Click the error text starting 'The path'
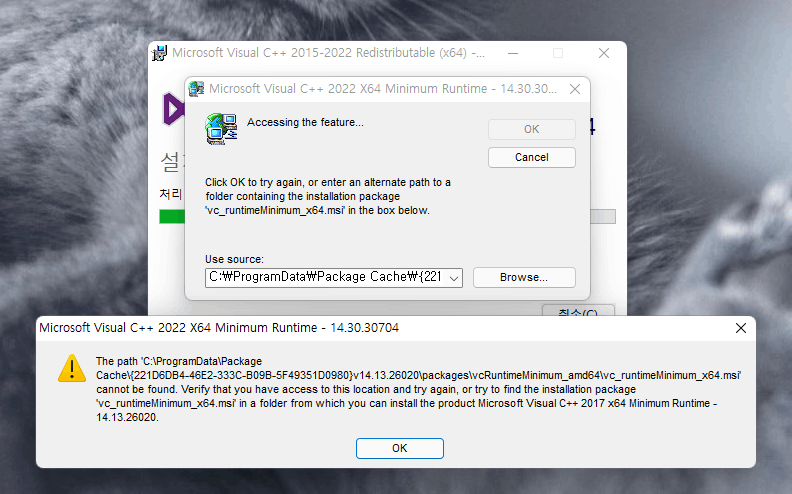792x494 pixels. (418, 389)
